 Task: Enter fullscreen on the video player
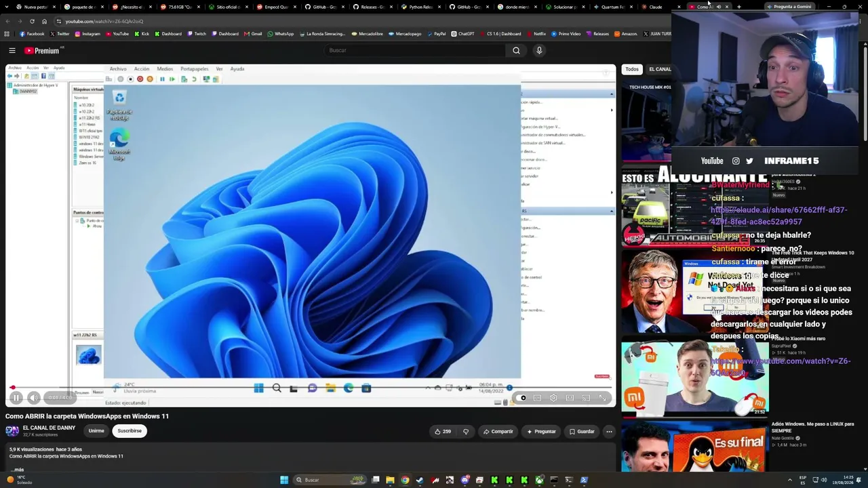pyautogui.click(x=602, y=398)
